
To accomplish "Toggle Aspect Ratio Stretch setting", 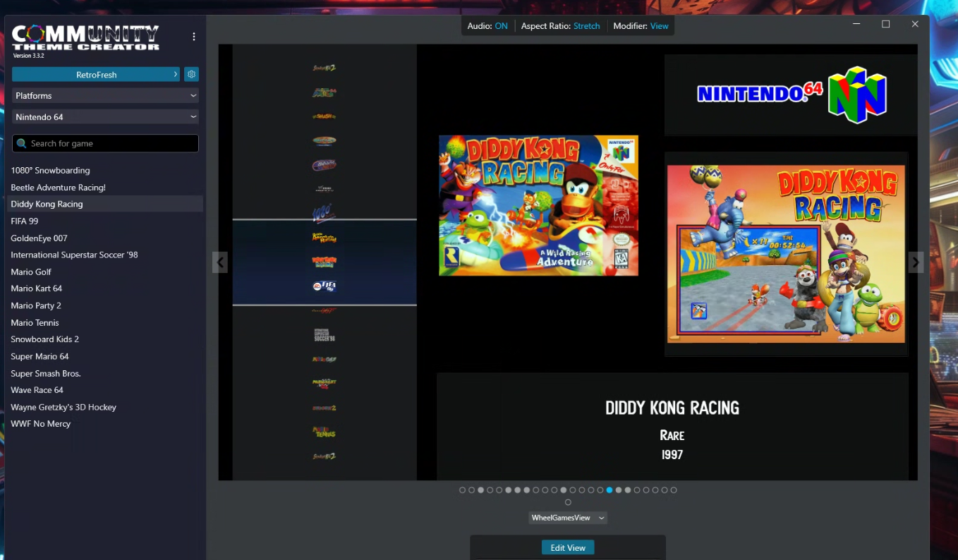I will point(561,26).
